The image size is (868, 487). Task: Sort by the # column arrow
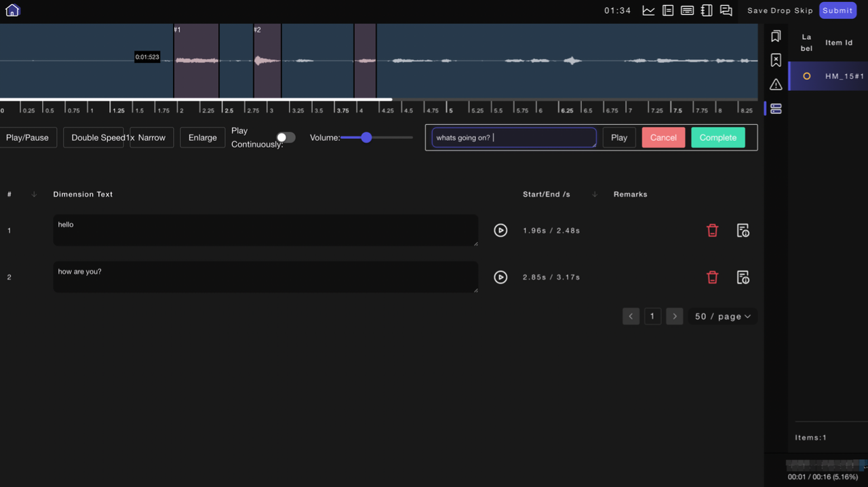(34, 195)
